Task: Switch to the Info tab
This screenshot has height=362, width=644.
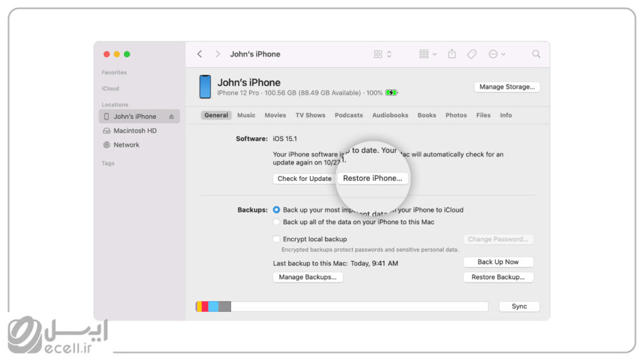Action: 506,116
